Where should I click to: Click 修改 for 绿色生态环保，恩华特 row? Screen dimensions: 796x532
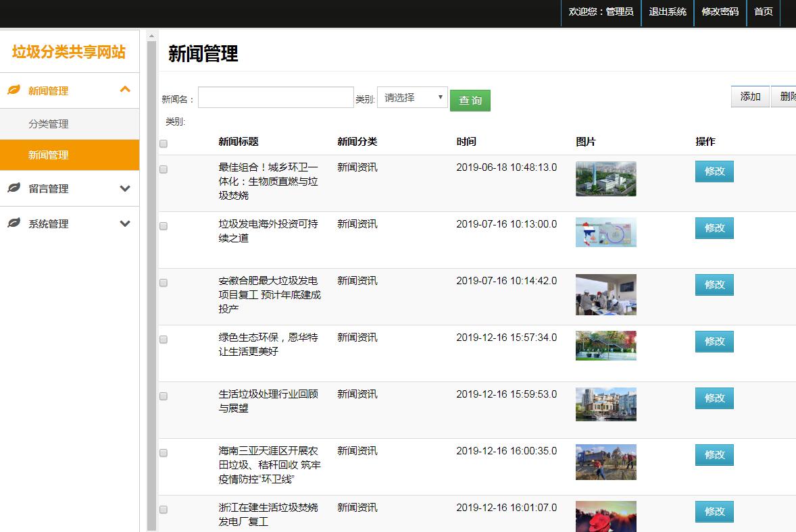click(x=714, y=342)
